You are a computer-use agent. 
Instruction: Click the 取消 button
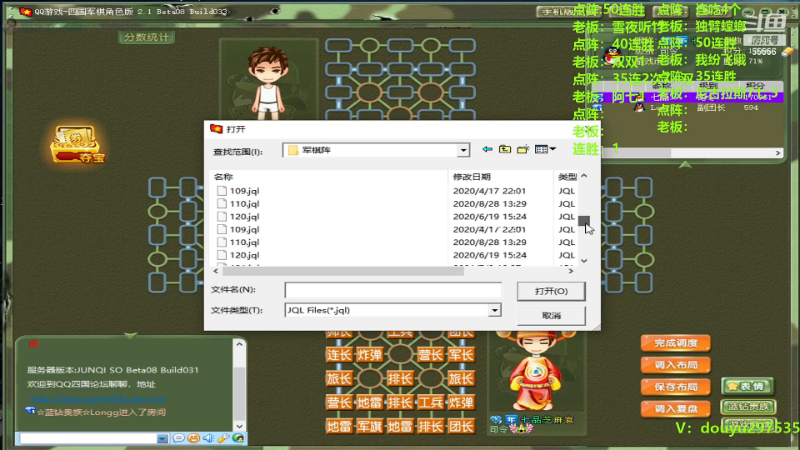point(551,315)
